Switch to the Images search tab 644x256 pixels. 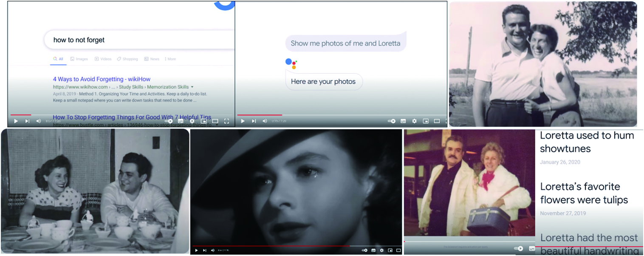tap(79, 59)
